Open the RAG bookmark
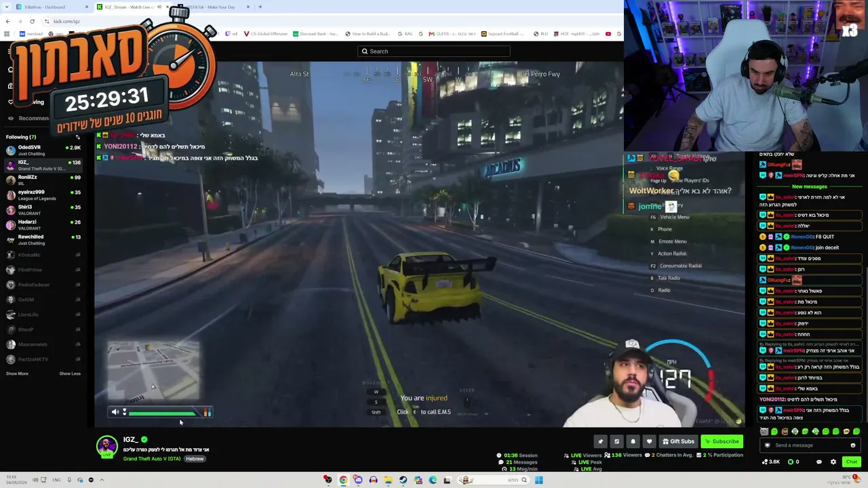Viewport: 868px width, 488px height. tap(405, 34)
